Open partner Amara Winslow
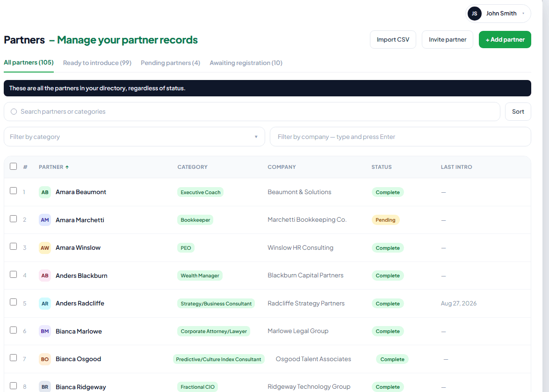 (x=78, y=247)
